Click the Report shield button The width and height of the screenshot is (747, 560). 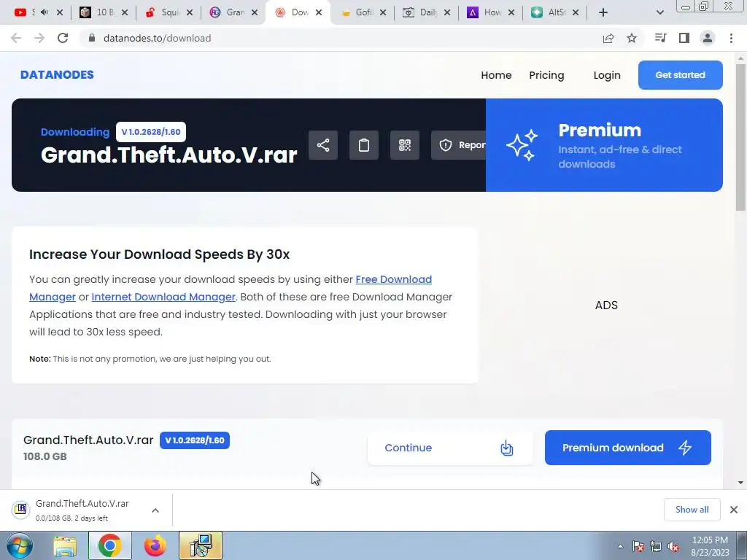click(458, 145)
